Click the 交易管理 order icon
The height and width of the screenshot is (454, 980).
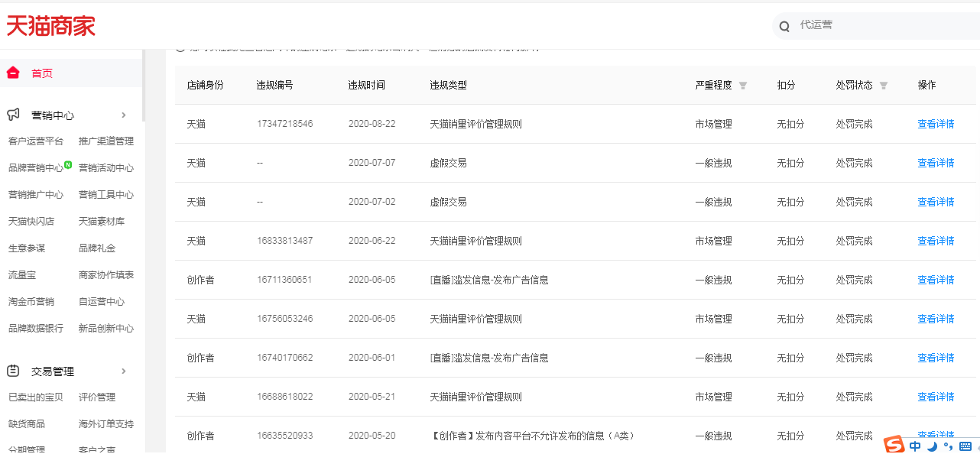tap(13, 371)
